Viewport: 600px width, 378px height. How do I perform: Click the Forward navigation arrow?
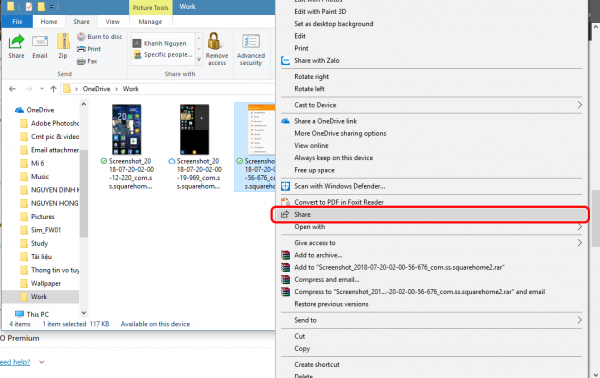29,89
